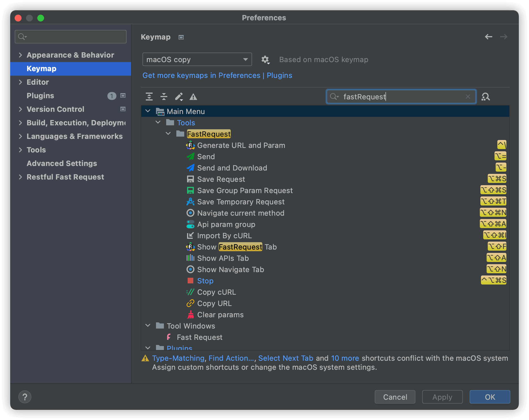The width and height of the screenshot is (529, 420).
Task: Click the left sidebar settings search field
Action: click(x=71, y=37)
